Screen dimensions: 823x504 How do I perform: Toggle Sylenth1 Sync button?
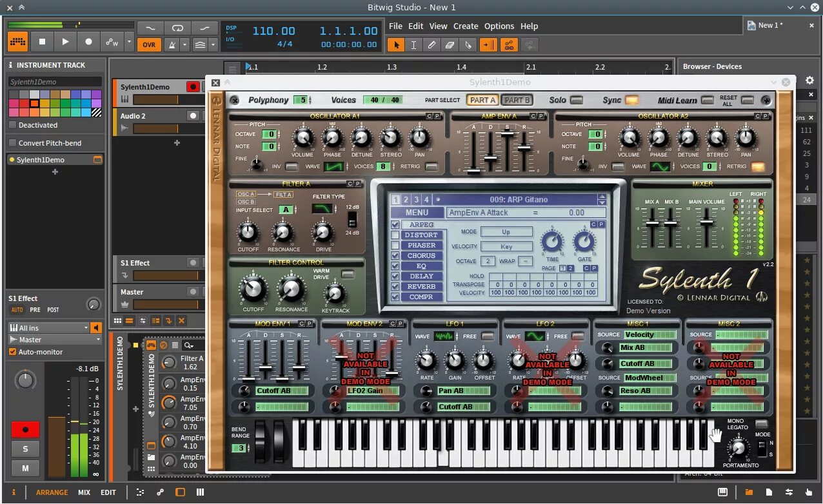tap(631, 100)
